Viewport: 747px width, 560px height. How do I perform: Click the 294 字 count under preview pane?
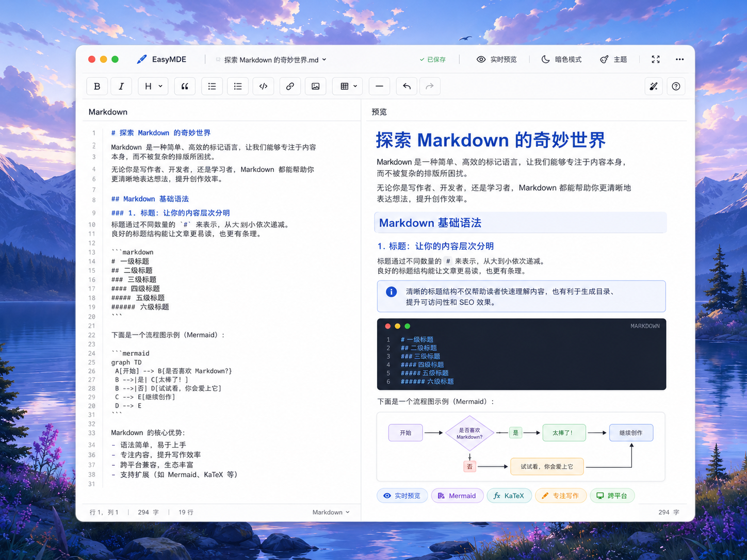tap(669, 512)
